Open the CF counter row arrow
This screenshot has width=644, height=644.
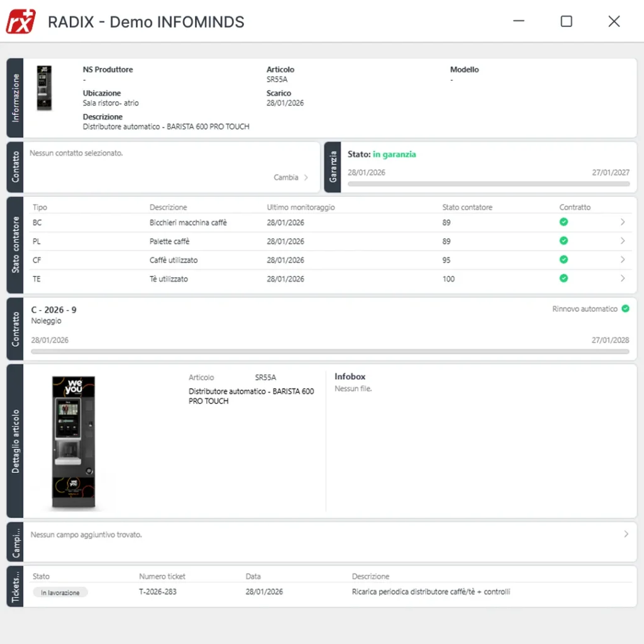(623, 260)
